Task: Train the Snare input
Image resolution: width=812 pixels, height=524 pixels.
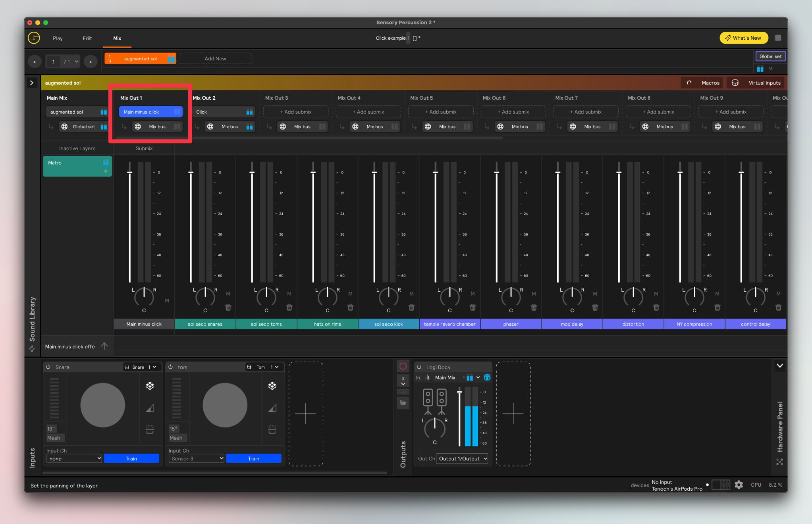Action: tap(131, 458)
